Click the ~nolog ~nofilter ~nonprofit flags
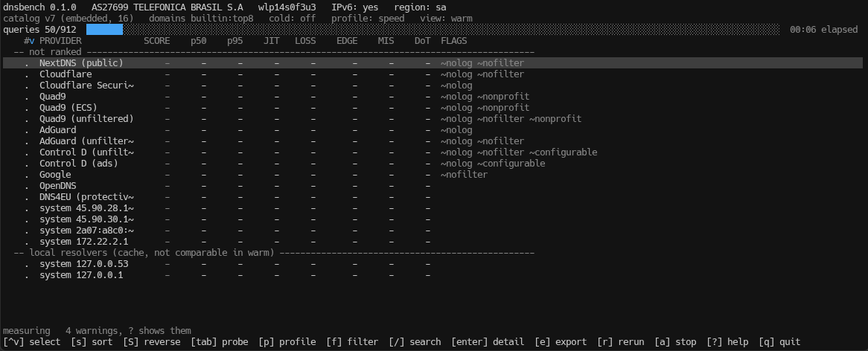This screenshot has height=351, width=868. click(x=511, y=119)
